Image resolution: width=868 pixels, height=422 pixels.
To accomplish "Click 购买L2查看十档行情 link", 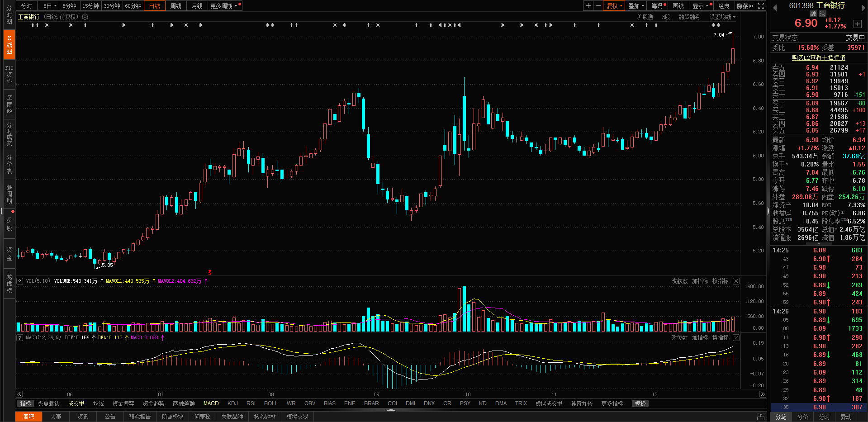I will [x=818, y=57].
